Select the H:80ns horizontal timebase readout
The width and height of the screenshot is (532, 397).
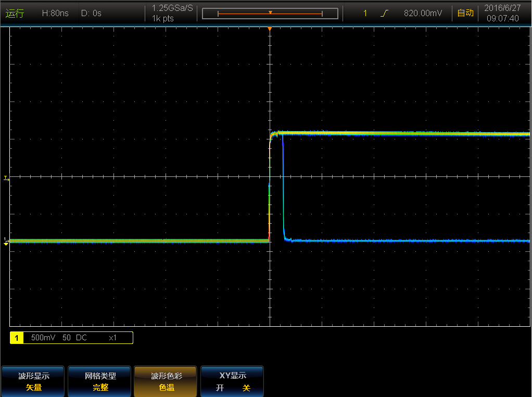pyautogui.click(x=55, y=14)
